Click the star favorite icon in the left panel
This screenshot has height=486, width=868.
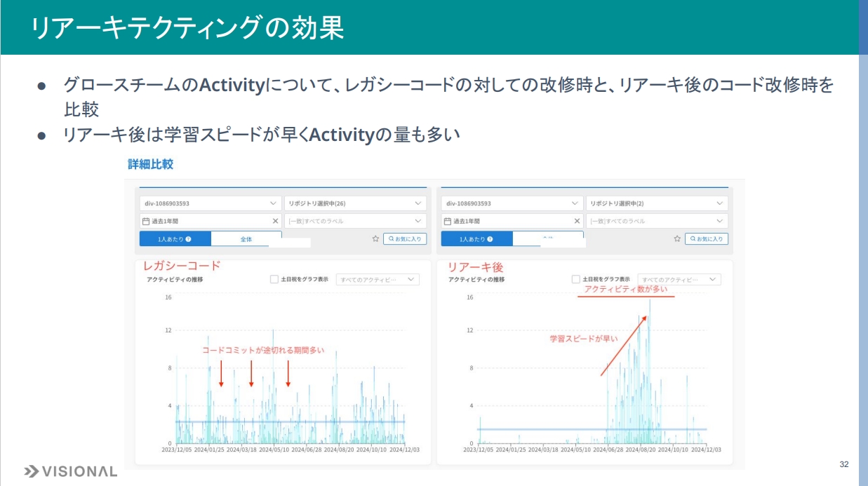coord(375,239)
